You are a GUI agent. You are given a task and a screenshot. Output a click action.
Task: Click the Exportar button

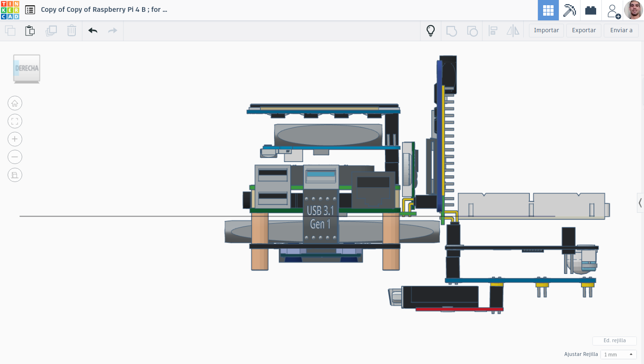coord(584,30)
